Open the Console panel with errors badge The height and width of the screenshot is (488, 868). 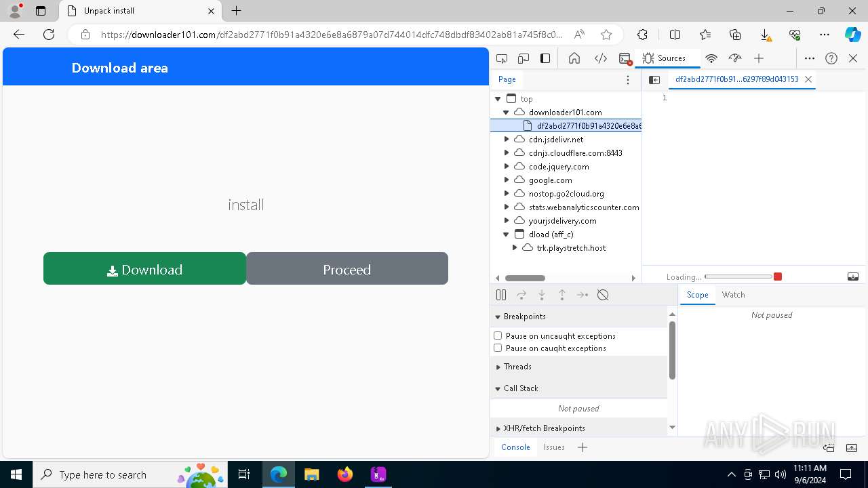[x=626, y=58]
